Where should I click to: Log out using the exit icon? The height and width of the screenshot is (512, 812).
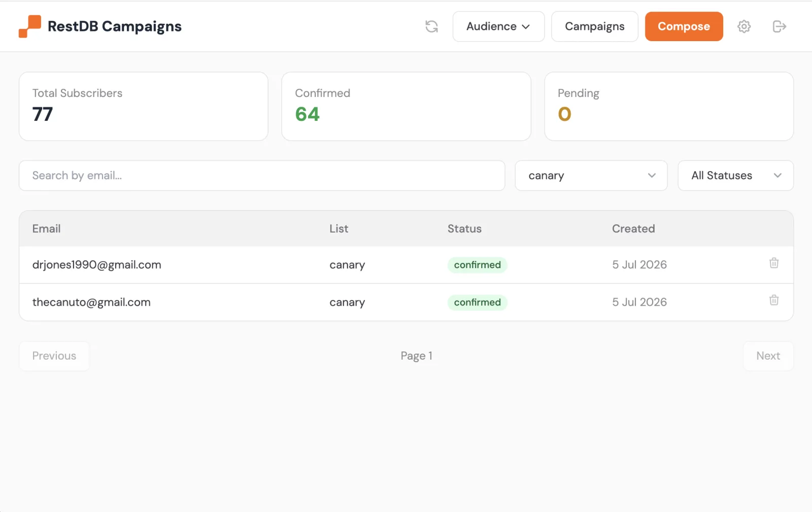coord(780,26)
